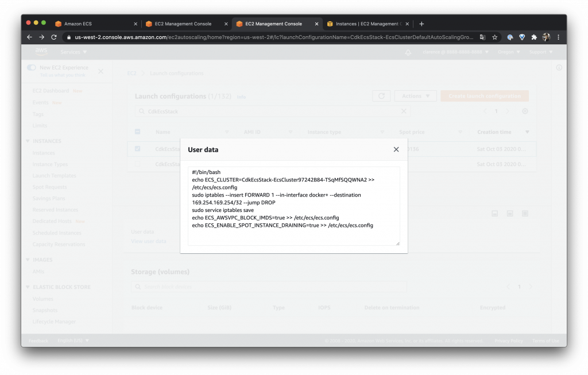This screenshot has height=375, width=588.
Task: Switch to first EC2 Management Console tab
Action: click(x=187, y=24)
